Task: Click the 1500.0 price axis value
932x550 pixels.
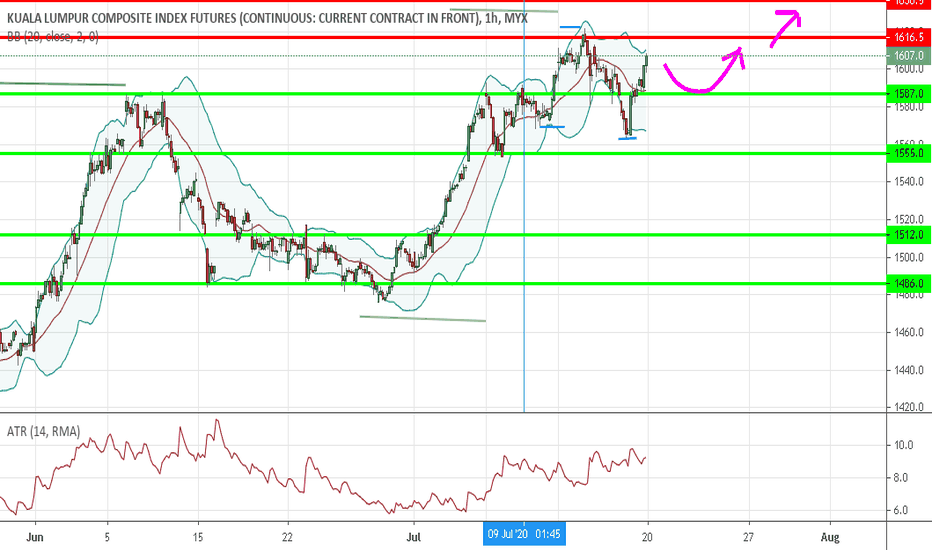Action: [x=909, y=257]
